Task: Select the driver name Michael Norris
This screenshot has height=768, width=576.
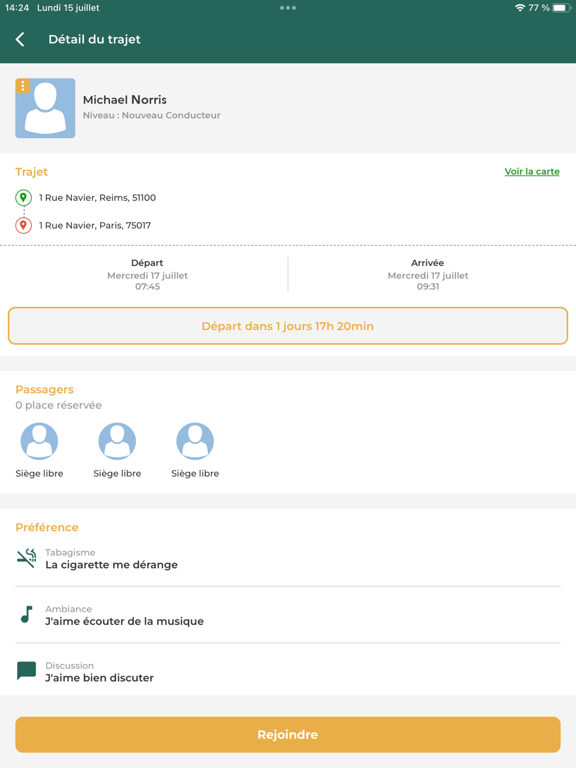Action: 125,100
